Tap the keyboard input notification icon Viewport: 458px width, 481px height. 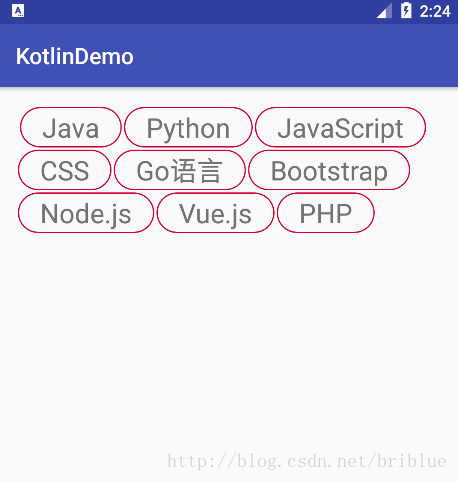click(x=18, y=11)
